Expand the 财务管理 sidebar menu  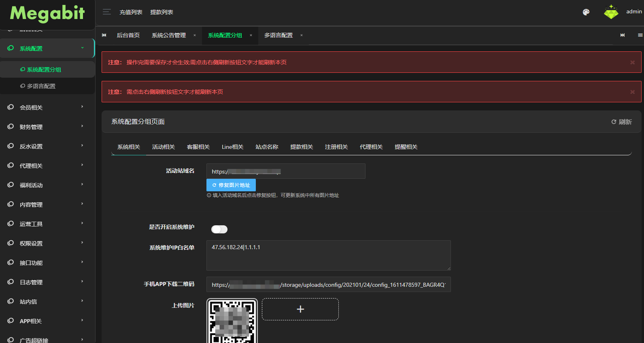pyautogui.click(x=47, y=127)
